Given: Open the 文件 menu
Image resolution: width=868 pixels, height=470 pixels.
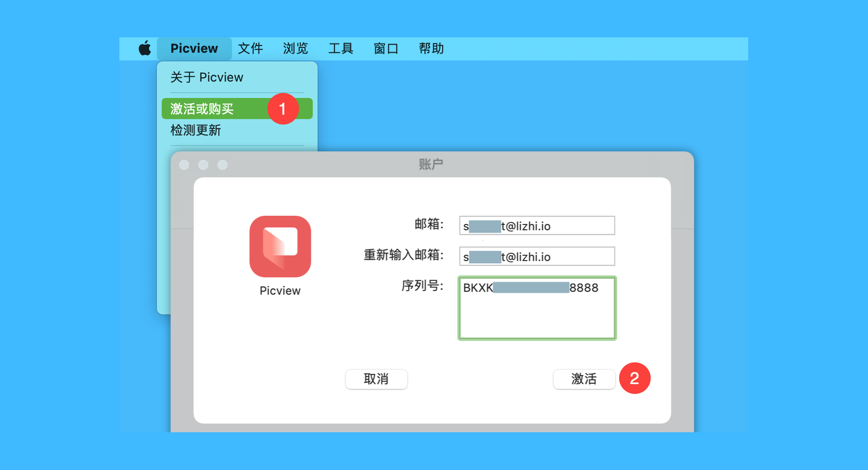Looking at the screenshot, I should (x=250, y=48).
